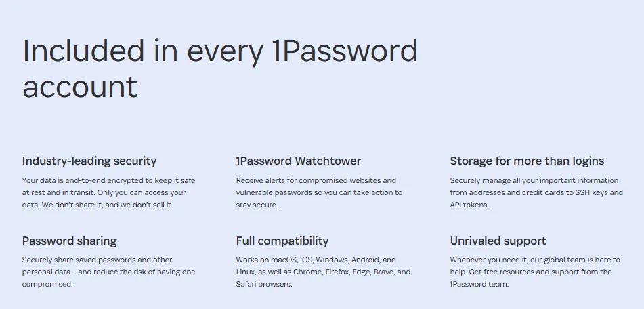Click the word 'account' in the title

coord(80,87)
